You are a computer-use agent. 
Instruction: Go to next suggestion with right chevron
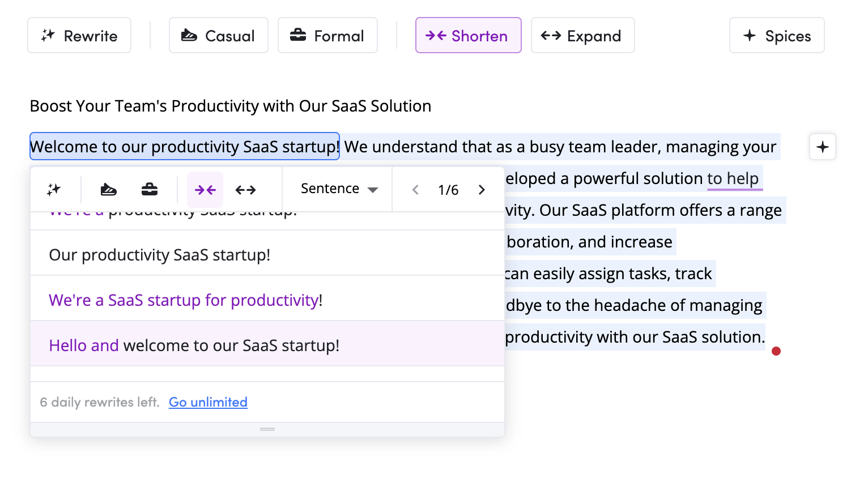coord(482,190)
